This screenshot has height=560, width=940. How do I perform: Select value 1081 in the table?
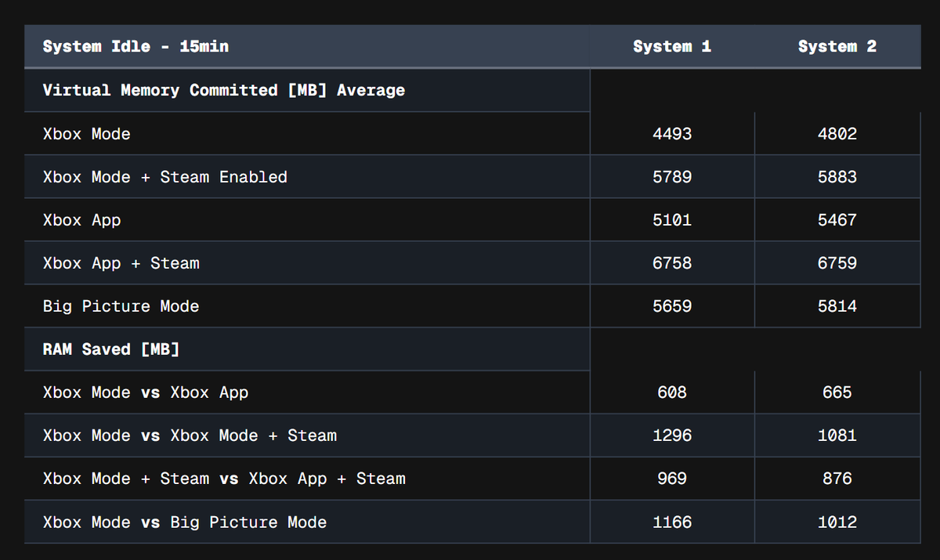(x=837, y=435)
